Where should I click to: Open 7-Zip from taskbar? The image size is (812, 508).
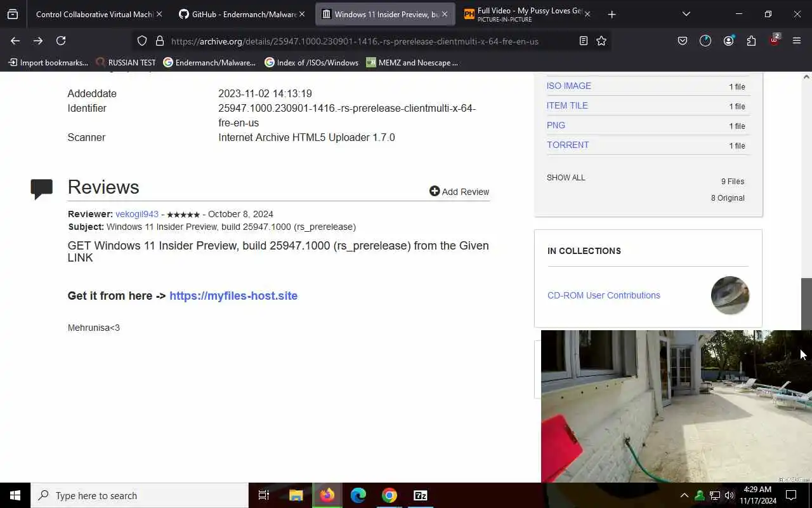[421, 495]
